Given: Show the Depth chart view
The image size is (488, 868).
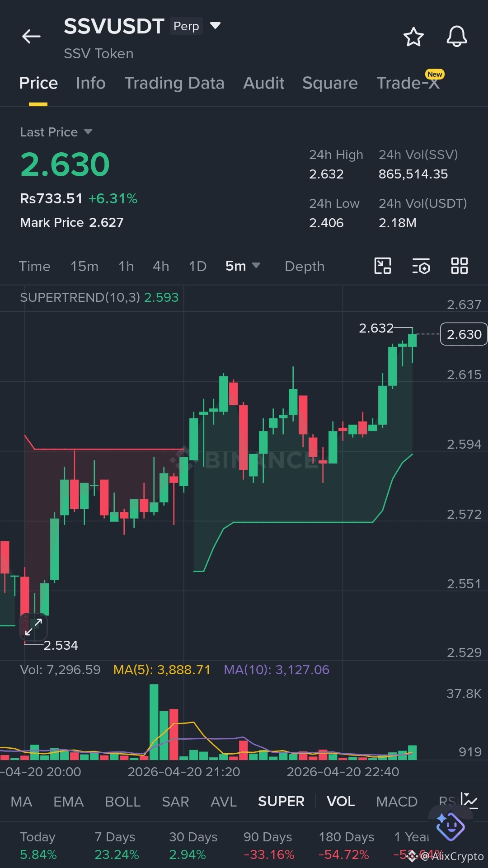Looking at the screenshot, I should [x=305, y=266].
